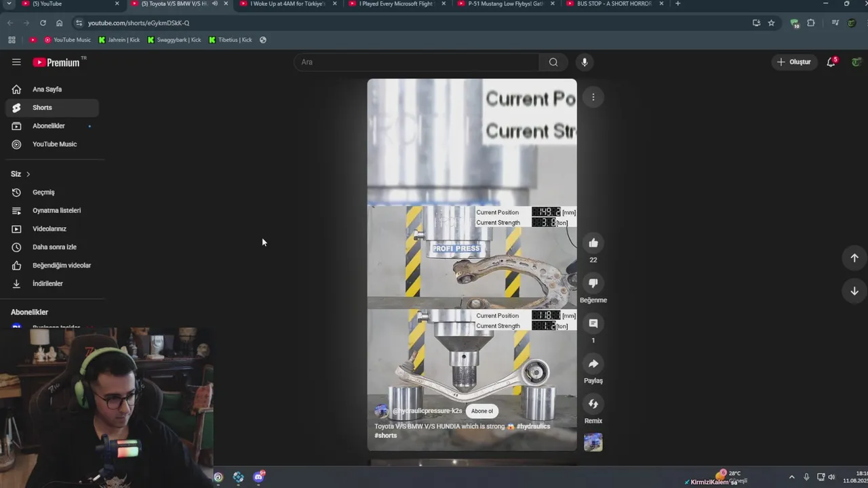This screenshot has width=868, height=488.
Task: Open volume control in system tray
Action: [x=832, y=477]
